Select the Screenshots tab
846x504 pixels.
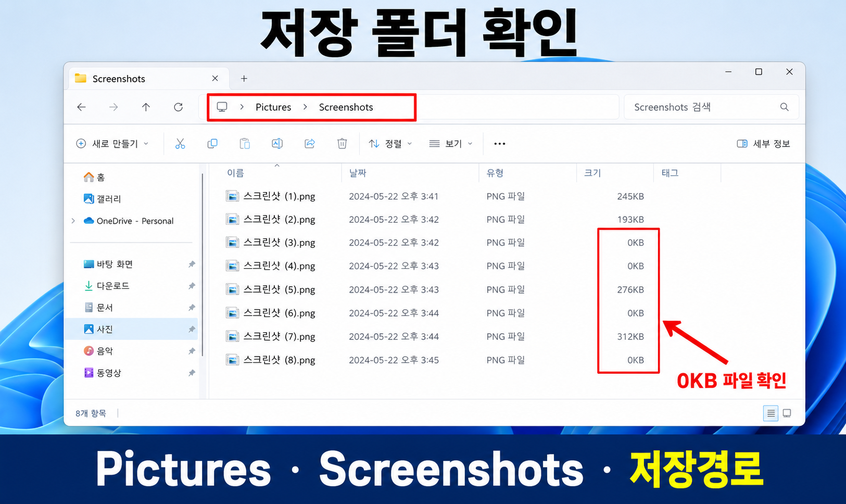click(x=149, y=79)
